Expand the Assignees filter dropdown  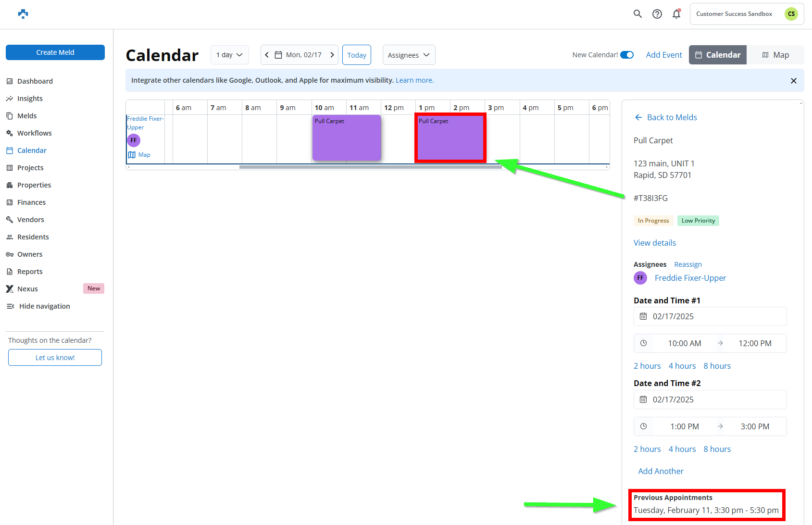click(409, 55)
